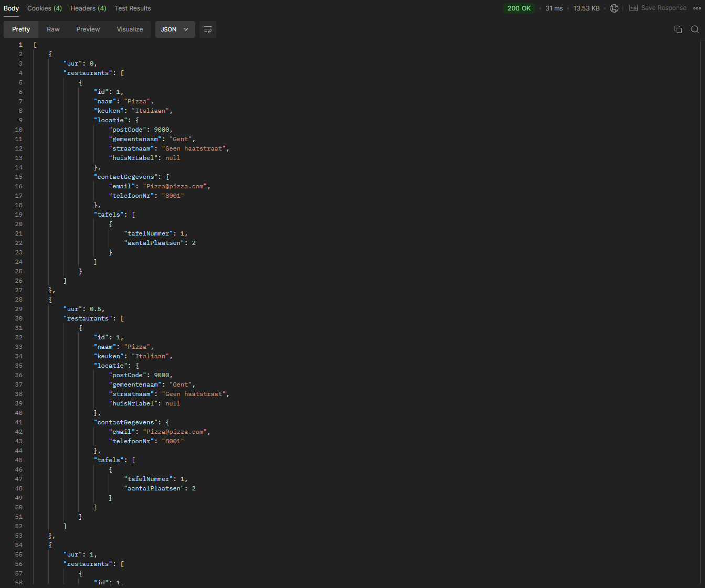Click the "keuken" key on line 34
The height and width of the screenshot is (588, 705).
click(109, 356)
